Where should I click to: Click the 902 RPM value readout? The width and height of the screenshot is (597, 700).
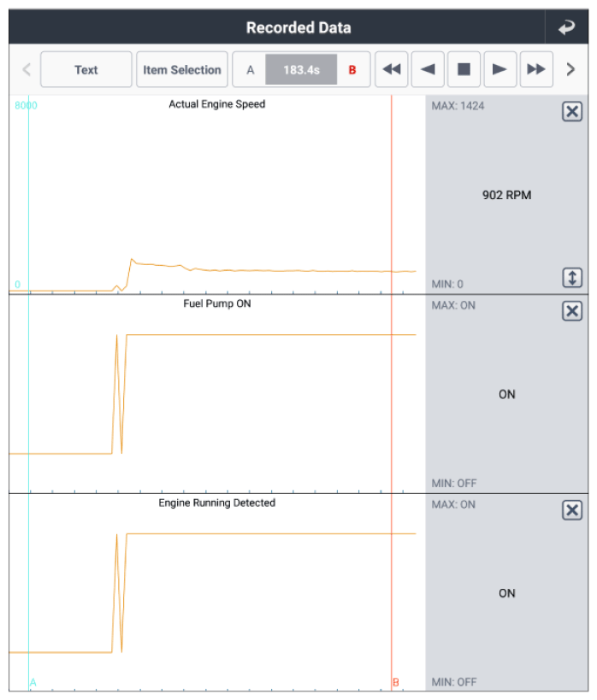[506, 196]
